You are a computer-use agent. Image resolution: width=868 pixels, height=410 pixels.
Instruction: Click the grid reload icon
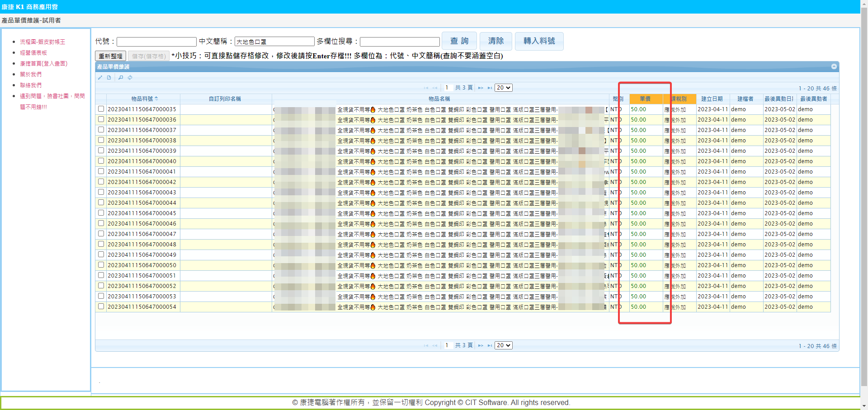130,78
